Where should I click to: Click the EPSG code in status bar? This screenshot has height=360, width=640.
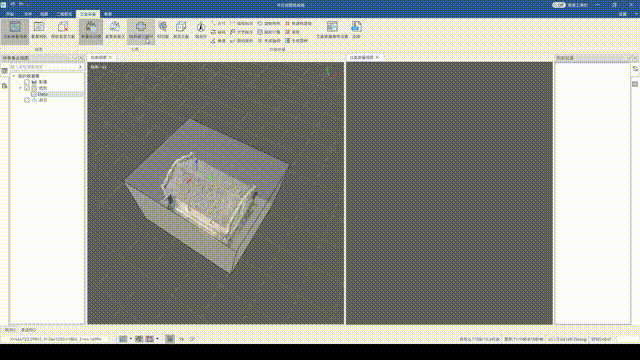pyautogui.click(x=601, y=339)
